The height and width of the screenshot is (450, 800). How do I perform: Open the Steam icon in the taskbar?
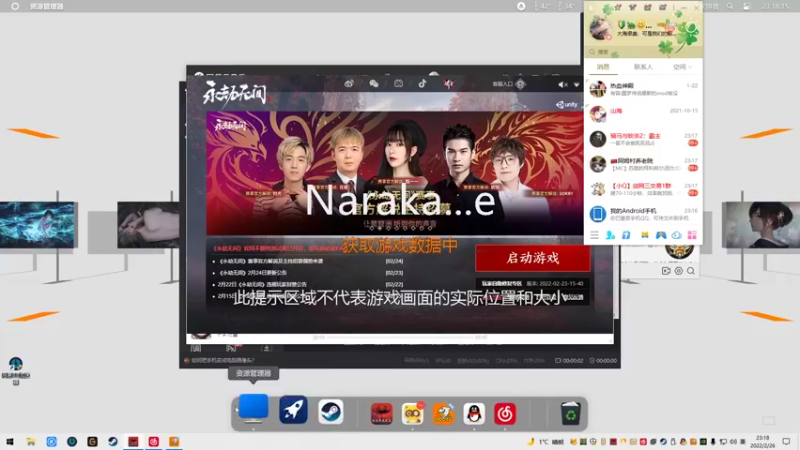(x=113, y=442)
